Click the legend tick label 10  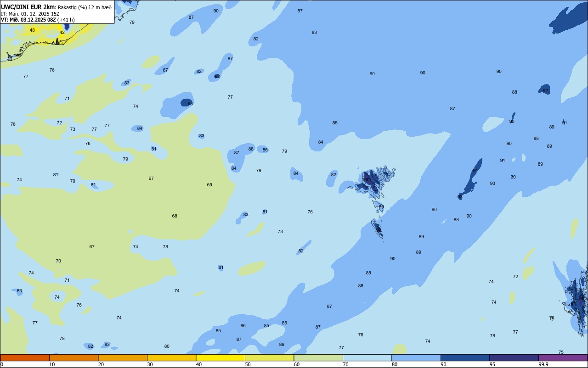pos(52,364)
